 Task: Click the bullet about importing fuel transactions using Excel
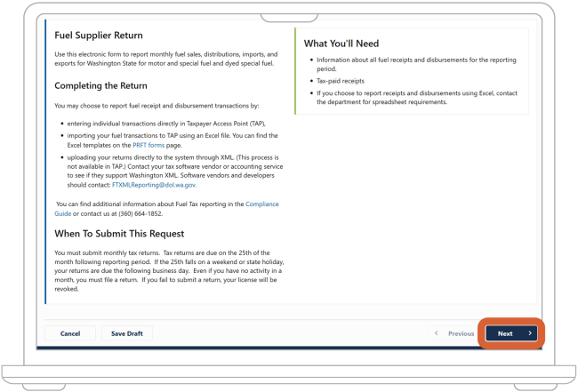pyautogui.click(x=173, y=140)
